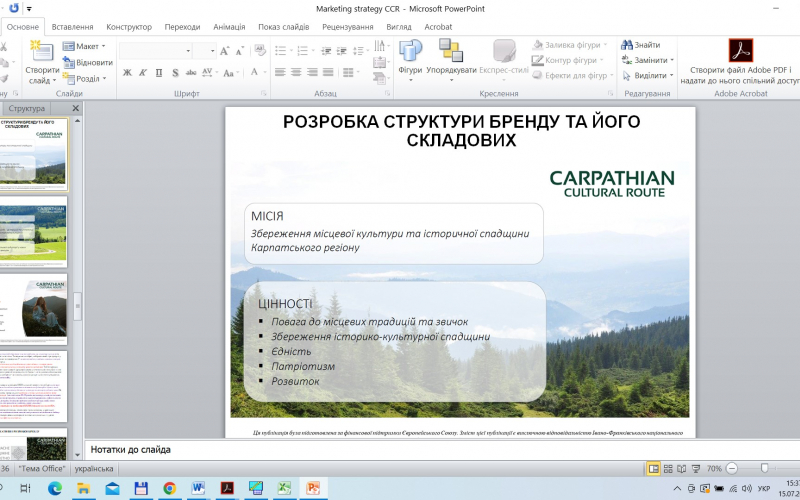The width and height of the screenshot is (800, 500).
Task: Click the Нотатки до слайда notes field
Action: click(x=442, y=449)
